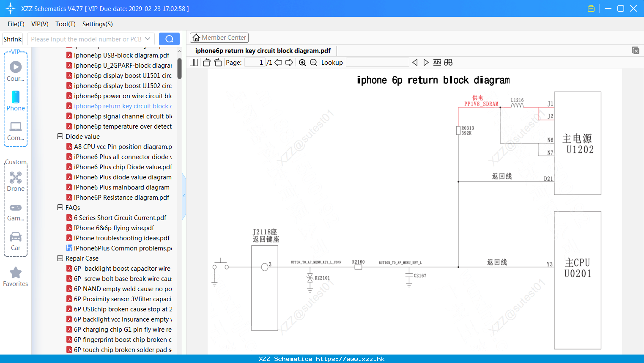Open A8 CPU vcc Pin position diagram
The image size is (644, 363).
[119, 147]
